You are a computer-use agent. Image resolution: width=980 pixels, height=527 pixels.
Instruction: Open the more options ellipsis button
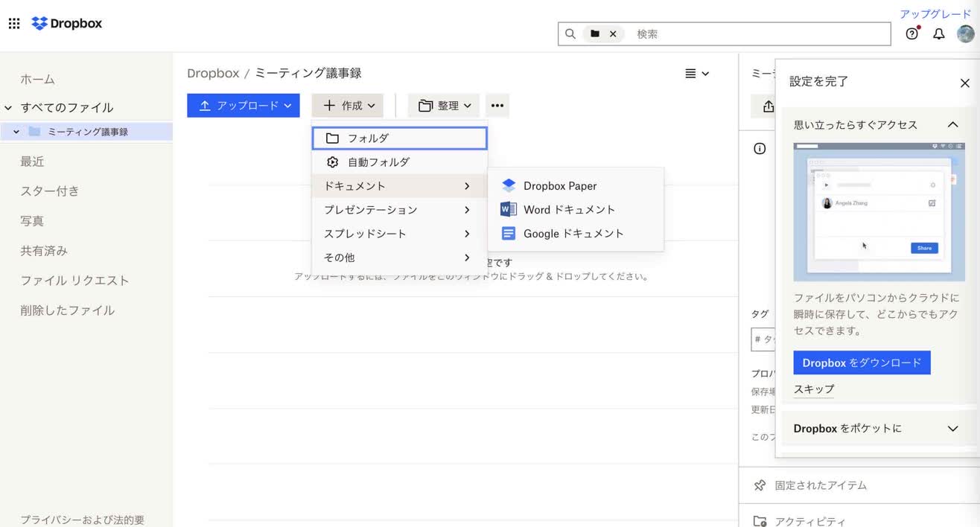click(x=497, y=106)
